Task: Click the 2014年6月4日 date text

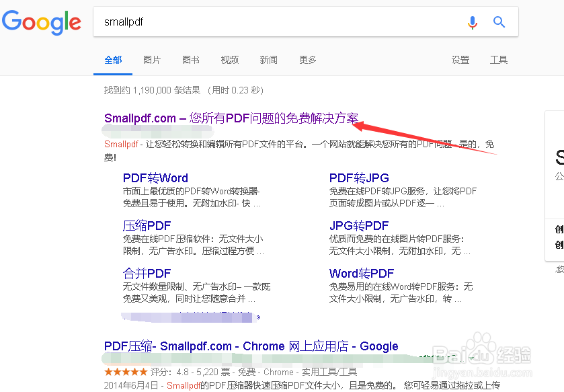Action: [131, 385]
